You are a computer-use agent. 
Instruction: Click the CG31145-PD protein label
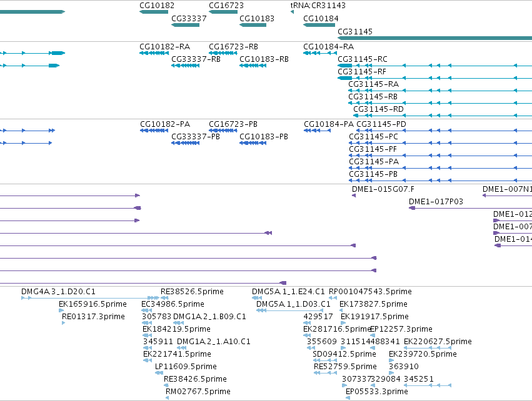coord(381,124)
